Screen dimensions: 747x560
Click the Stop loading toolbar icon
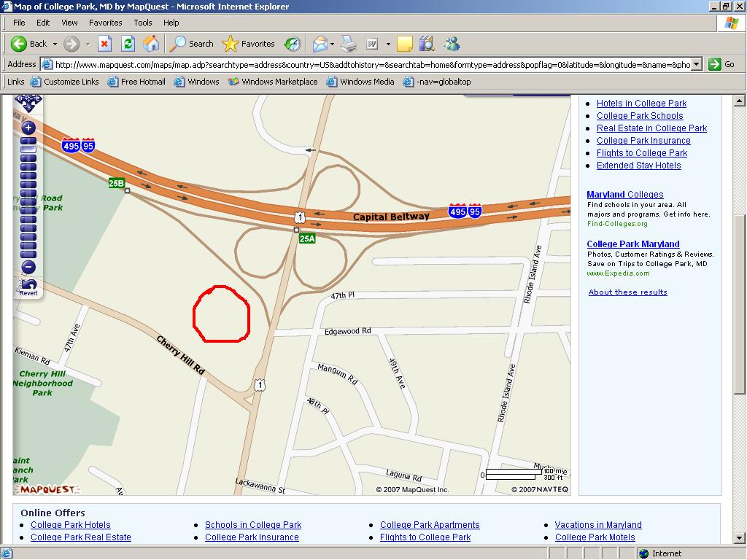pos(104,44)
